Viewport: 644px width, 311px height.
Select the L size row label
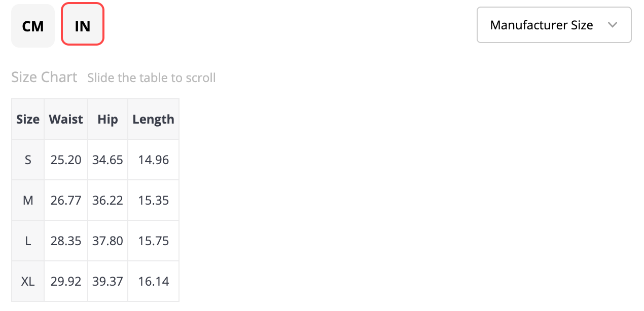(28, 241)
